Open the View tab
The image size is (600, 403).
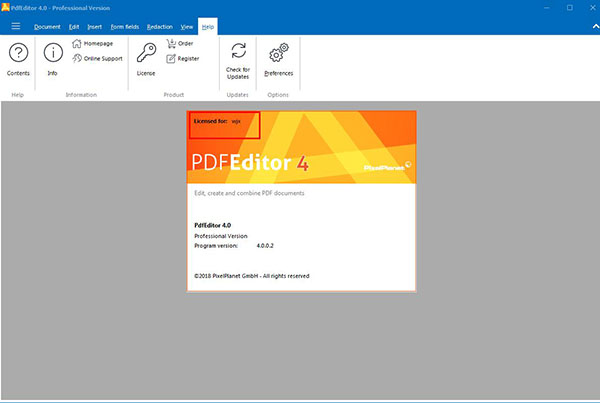pos(186,27)
